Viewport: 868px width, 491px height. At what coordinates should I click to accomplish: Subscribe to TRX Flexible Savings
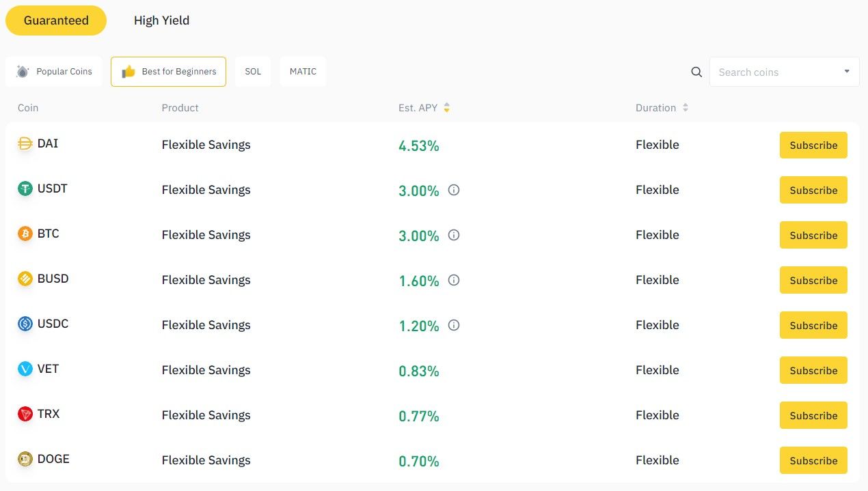pos(813,416)
